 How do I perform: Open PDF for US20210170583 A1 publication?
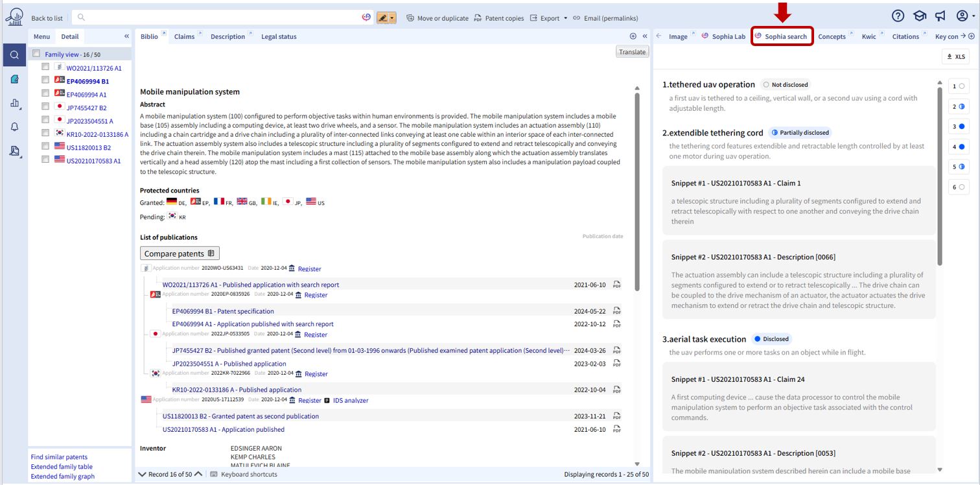pos(617,429)
